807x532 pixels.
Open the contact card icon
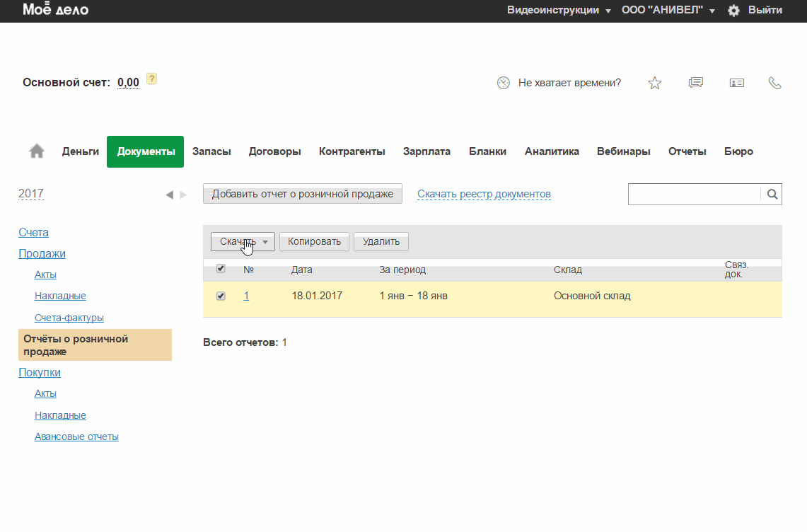[736, 83]
